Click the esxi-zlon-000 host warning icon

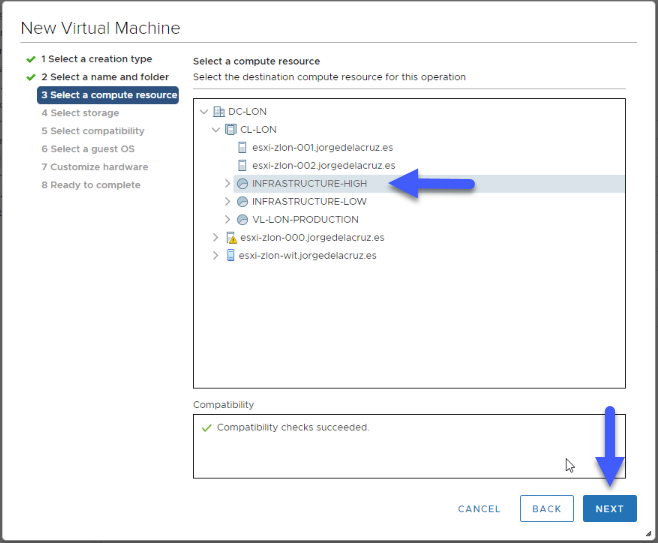pos(231,238)
